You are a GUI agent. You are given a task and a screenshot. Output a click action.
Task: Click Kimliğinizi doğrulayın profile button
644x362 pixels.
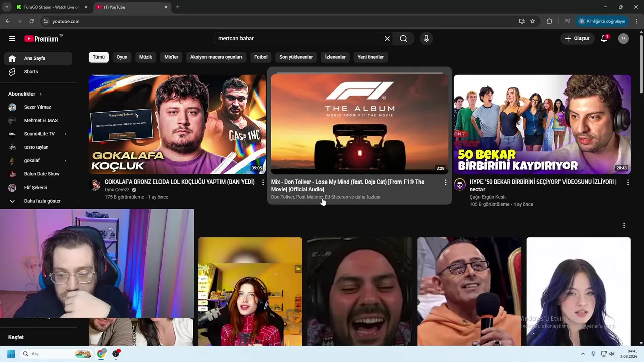[602, 21]
